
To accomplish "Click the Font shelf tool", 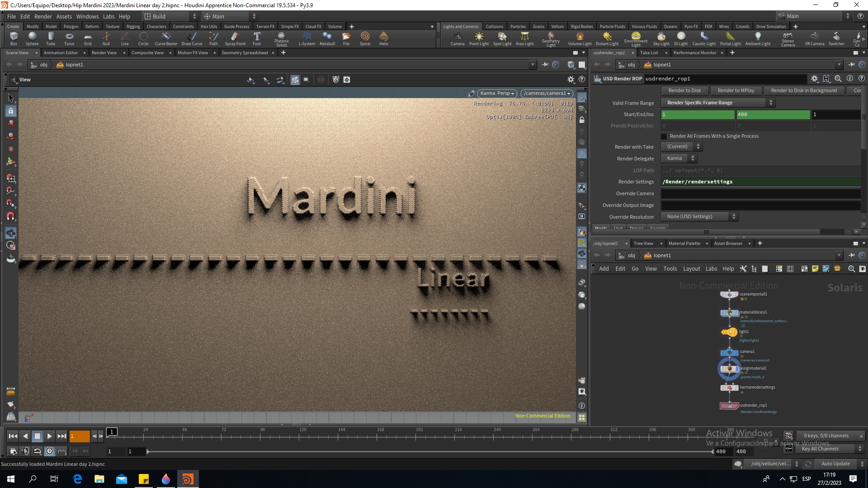I will tap(257, 38).
